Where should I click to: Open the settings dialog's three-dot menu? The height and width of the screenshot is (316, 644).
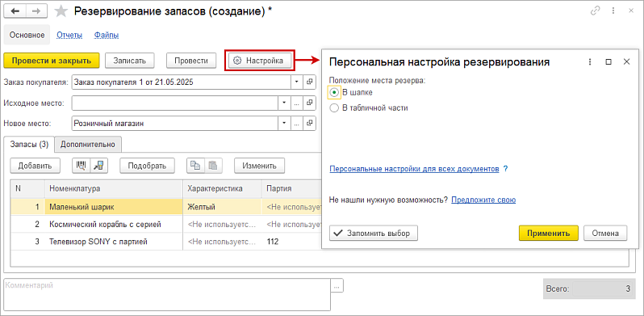click(590, 61)
